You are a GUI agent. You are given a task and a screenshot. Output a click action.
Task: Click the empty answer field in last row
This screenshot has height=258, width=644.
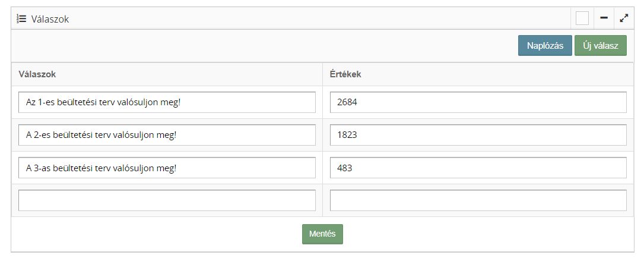[167, 200]
